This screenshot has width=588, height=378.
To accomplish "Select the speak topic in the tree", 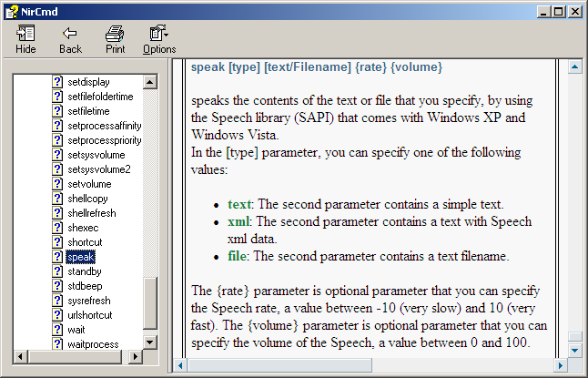I will [x=80, y=257].
